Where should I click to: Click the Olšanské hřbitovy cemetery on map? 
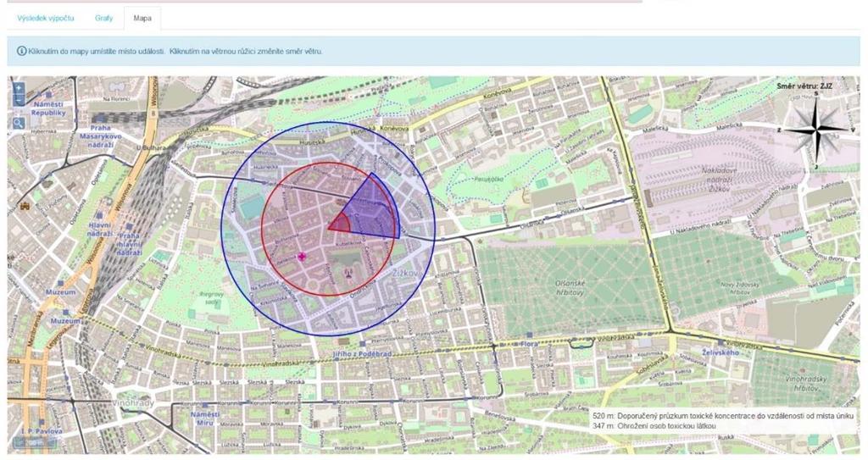pyautogui.click(x=569, y=287)
